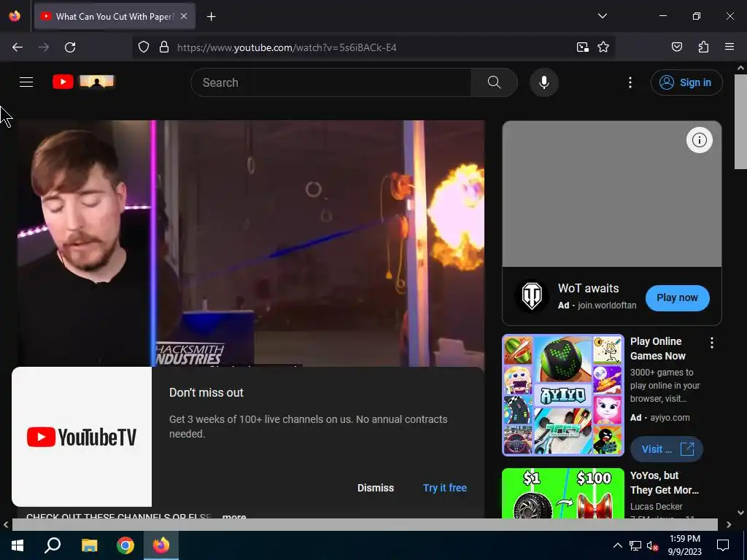The image size is (747, 560).
Task: Save page to Pocket
Action: (676, 47)
